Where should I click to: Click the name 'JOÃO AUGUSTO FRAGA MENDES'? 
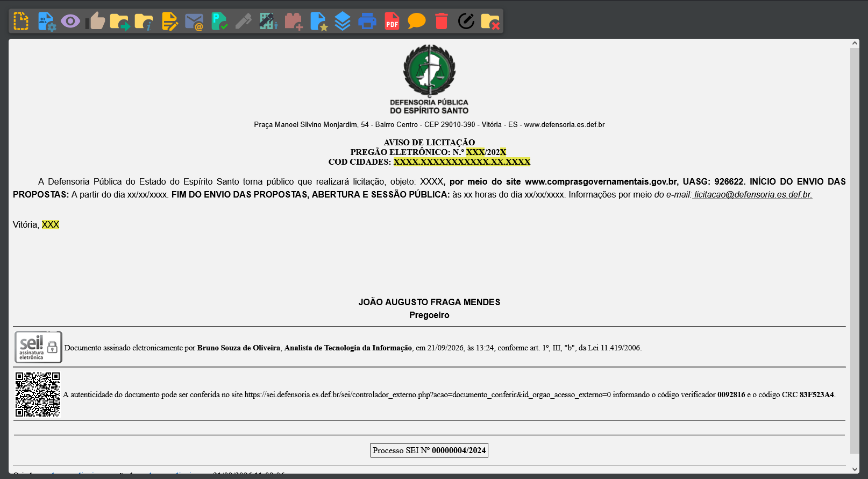429,302
